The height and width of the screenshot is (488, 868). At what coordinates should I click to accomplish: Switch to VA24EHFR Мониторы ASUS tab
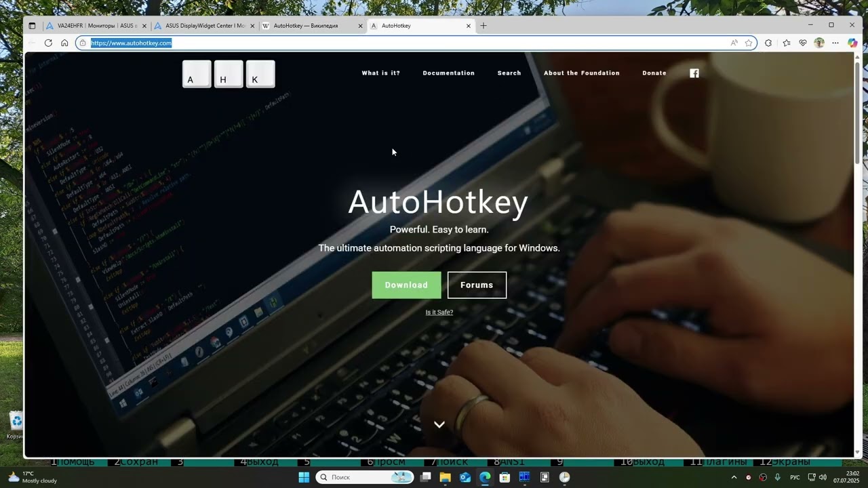tap(96, 26)
